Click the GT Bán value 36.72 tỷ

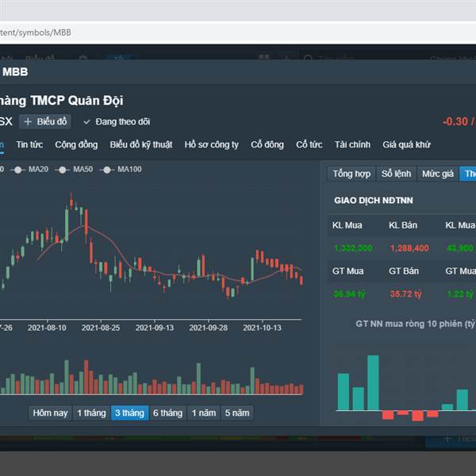coord(405,294)
